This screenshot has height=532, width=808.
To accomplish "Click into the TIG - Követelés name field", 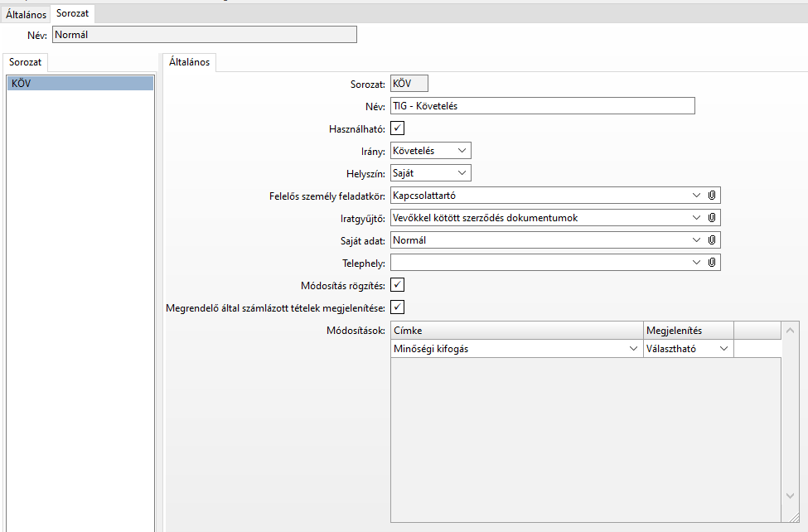I will 542,106.
